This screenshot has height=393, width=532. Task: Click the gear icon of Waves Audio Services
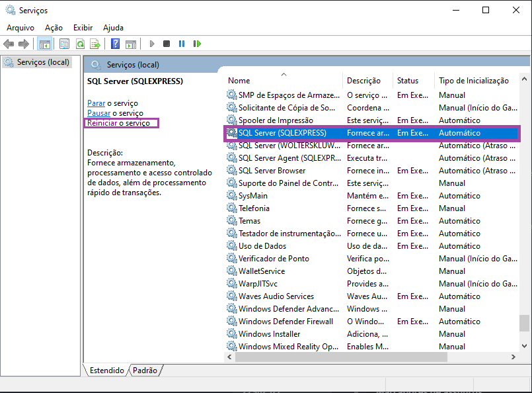point(232,296)
